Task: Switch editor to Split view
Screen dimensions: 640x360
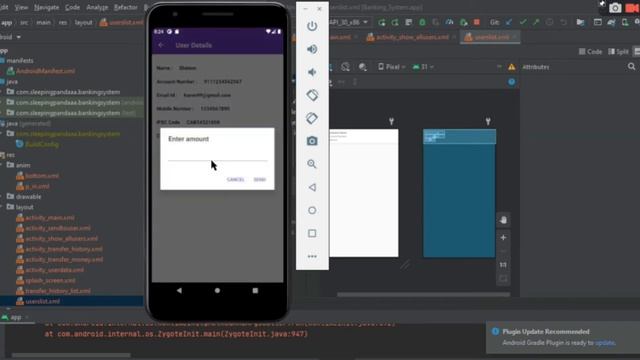Action: 618,51
